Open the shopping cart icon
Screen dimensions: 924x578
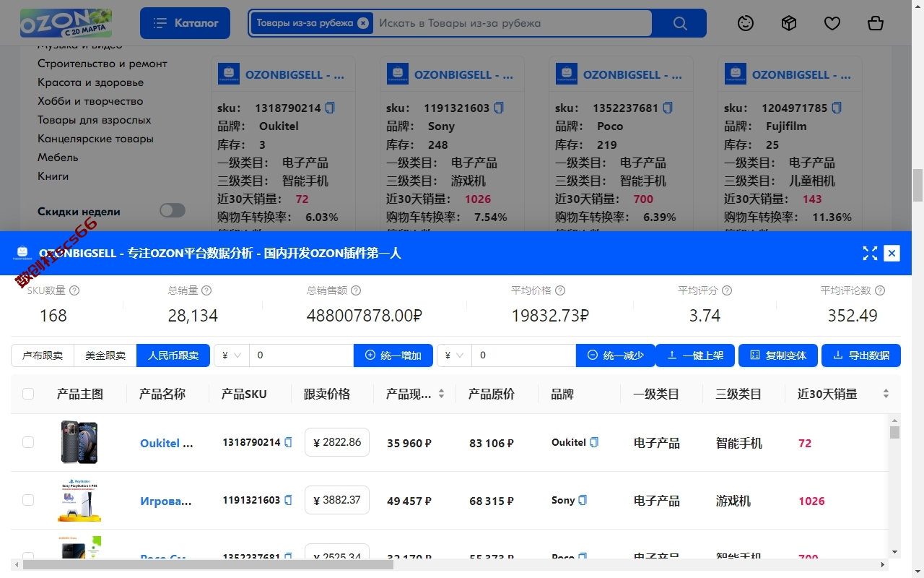(x=876, y=23)
